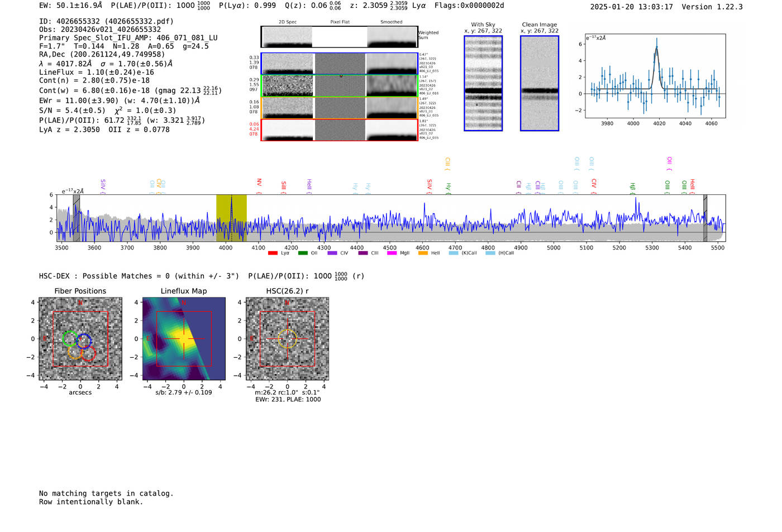The height and width of the screenshot is (532, 782).
Task: Click the timestamp '2025-01-20 13:03:17'
Action: [x=631, y=7]
